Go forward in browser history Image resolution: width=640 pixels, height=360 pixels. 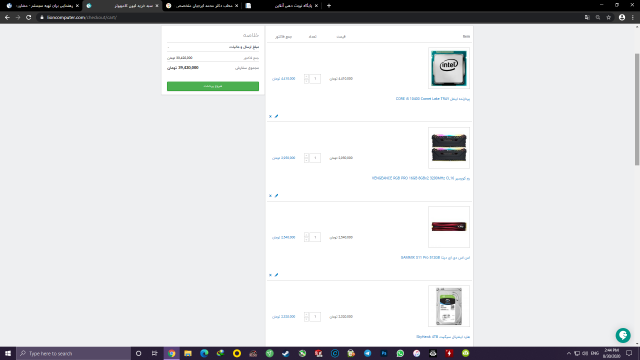[18, 17]
